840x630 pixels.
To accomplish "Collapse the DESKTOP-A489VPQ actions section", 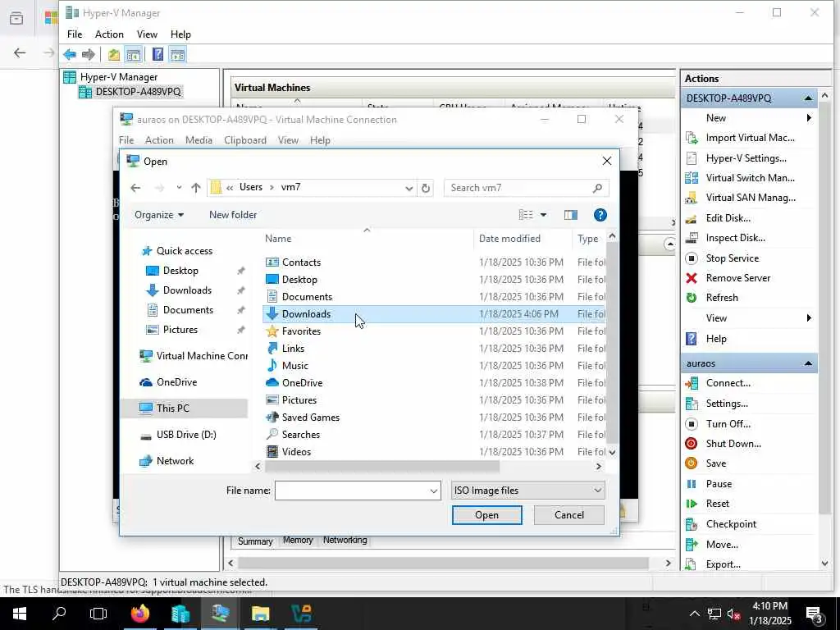I will [x=808, y=98].
